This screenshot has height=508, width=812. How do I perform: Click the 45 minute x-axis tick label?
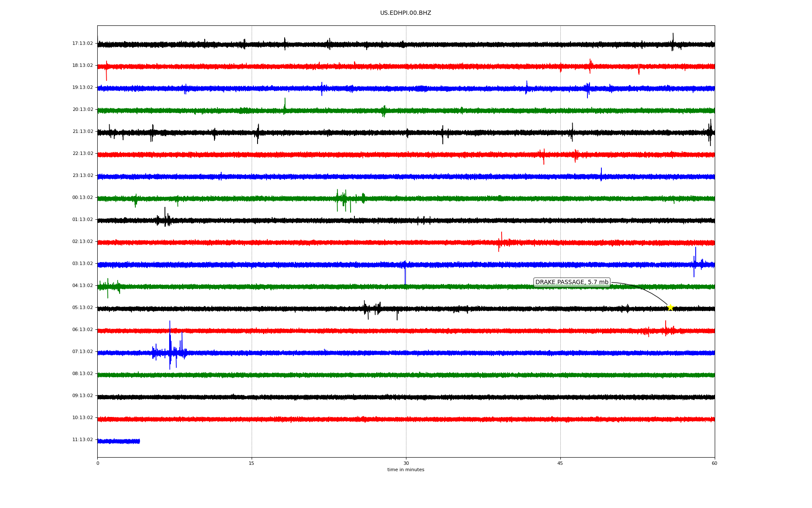[x=560, y=463]
